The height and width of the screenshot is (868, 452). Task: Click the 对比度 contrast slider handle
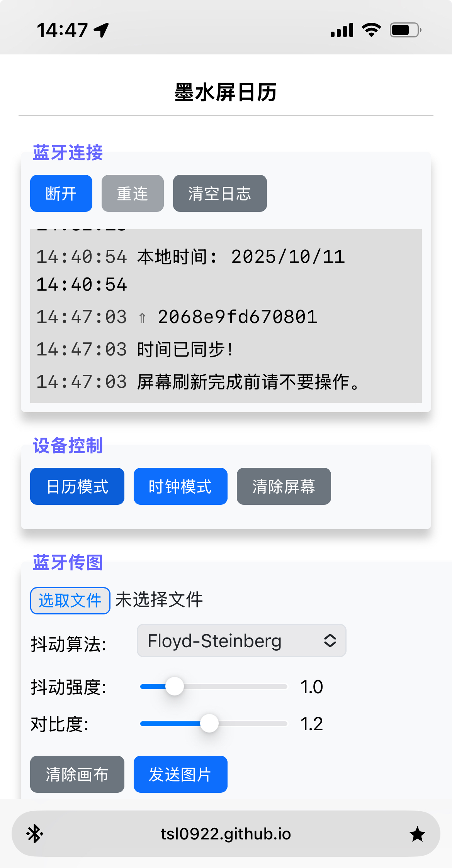click(x=209, y=723)
